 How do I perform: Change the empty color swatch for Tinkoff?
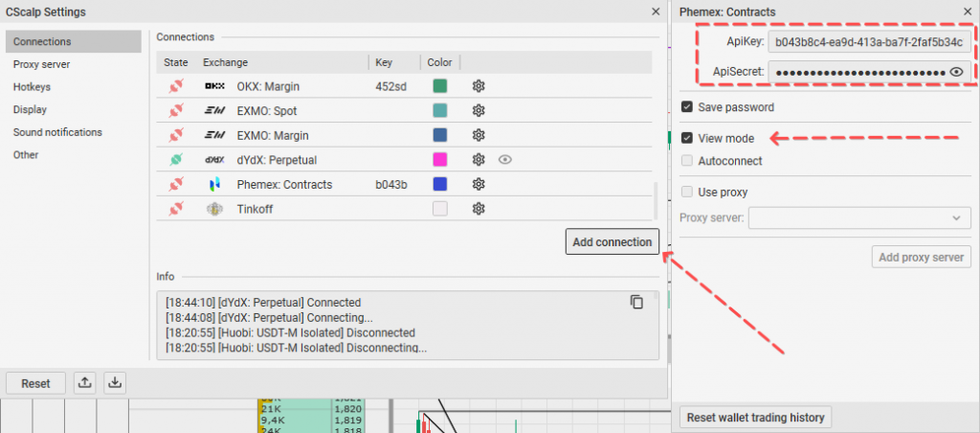tap(440, 209)
